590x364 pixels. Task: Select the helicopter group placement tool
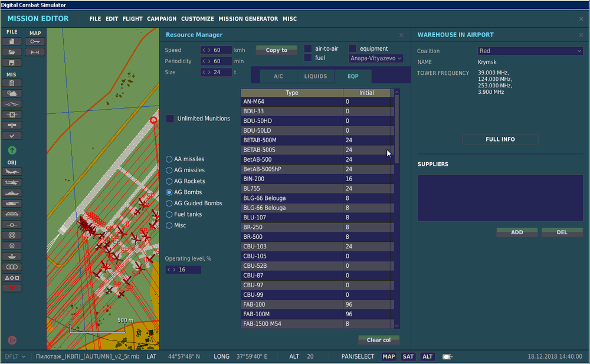(x=12, y=182)
